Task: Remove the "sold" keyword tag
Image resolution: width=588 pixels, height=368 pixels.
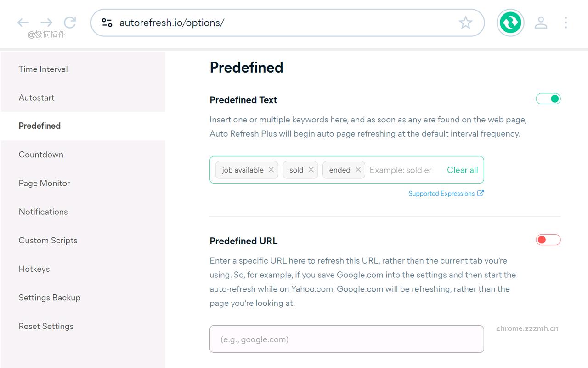Action: point(311,170)
